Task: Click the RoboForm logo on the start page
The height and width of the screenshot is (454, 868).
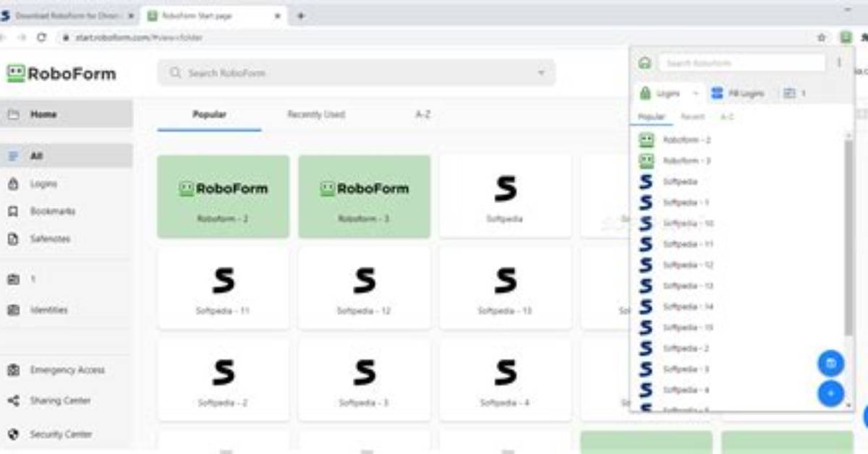Action: [61, 73]
